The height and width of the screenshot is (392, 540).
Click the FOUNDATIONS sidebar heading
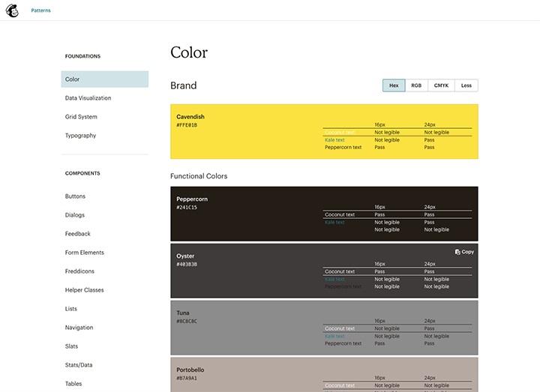(82, 56)
